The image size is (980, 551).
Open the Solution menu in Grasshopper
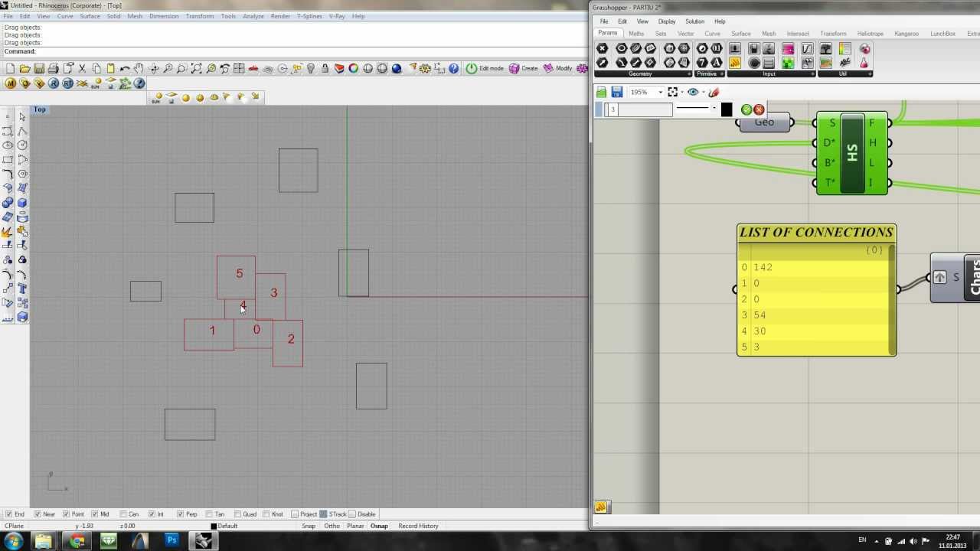(x=694, y=21)
